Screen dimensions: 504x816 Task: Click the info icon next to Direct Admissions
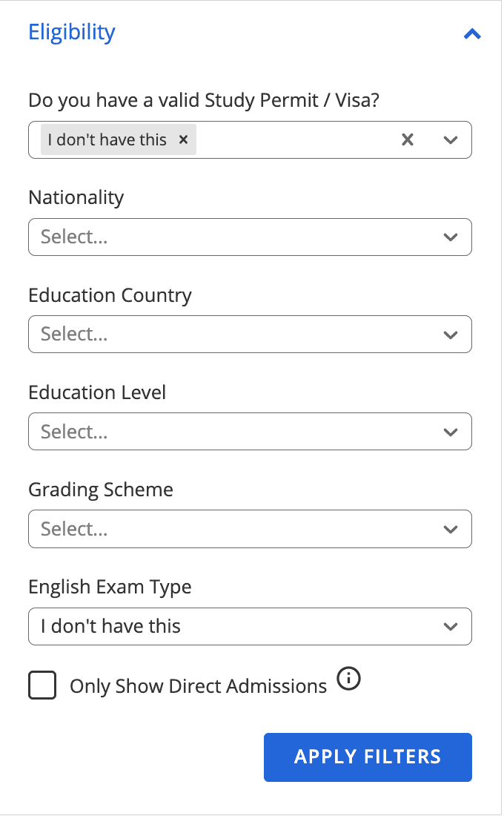[348, 679]
